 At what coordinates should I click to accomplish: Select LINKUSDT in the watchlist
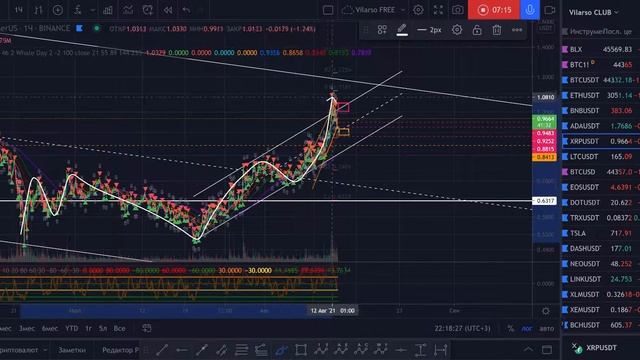pos(601,279)
